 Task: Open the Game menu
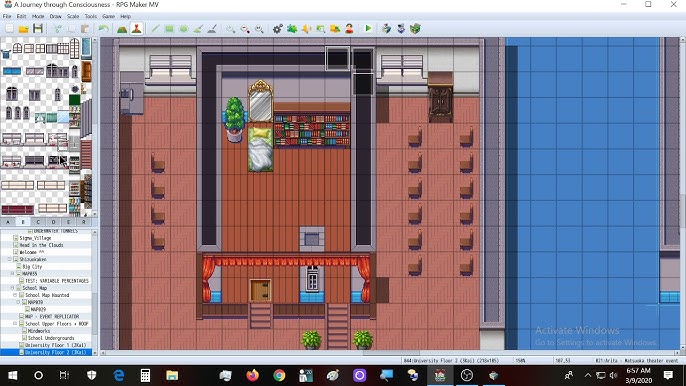pos(108,16)
